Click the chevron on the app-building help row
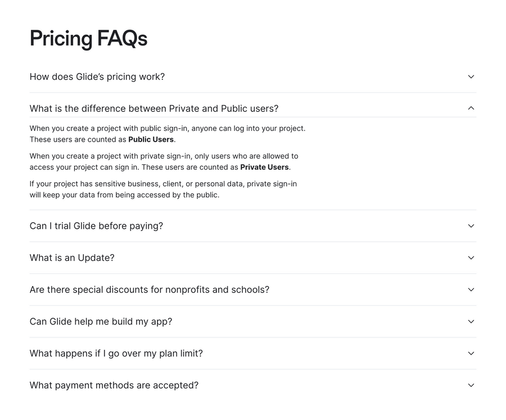 click(x=471, y=322)
